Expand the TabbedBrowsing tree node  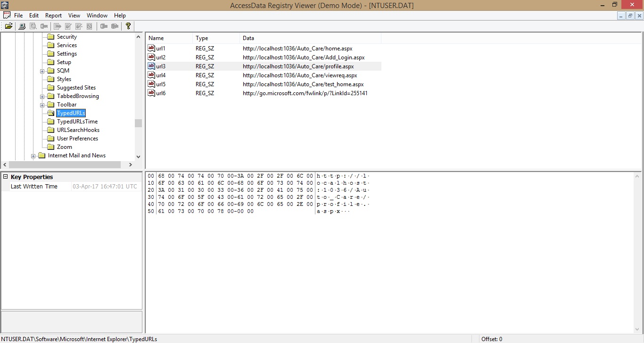(x=42, y=96)
